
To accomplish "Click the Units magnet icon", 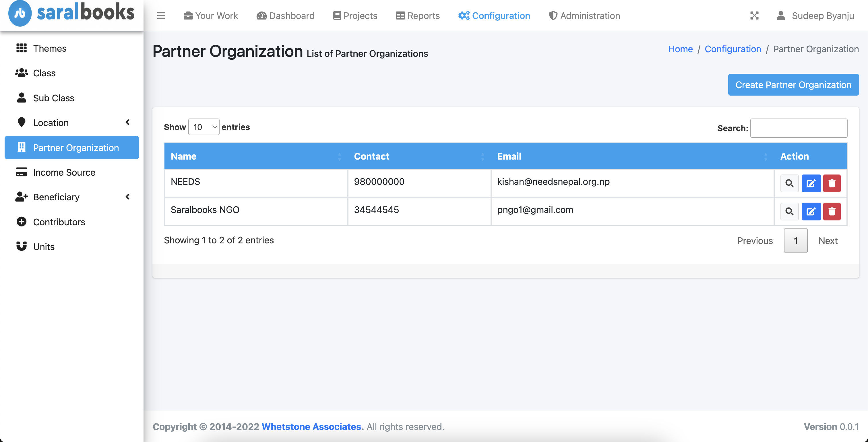I will (x=21, y=246).
